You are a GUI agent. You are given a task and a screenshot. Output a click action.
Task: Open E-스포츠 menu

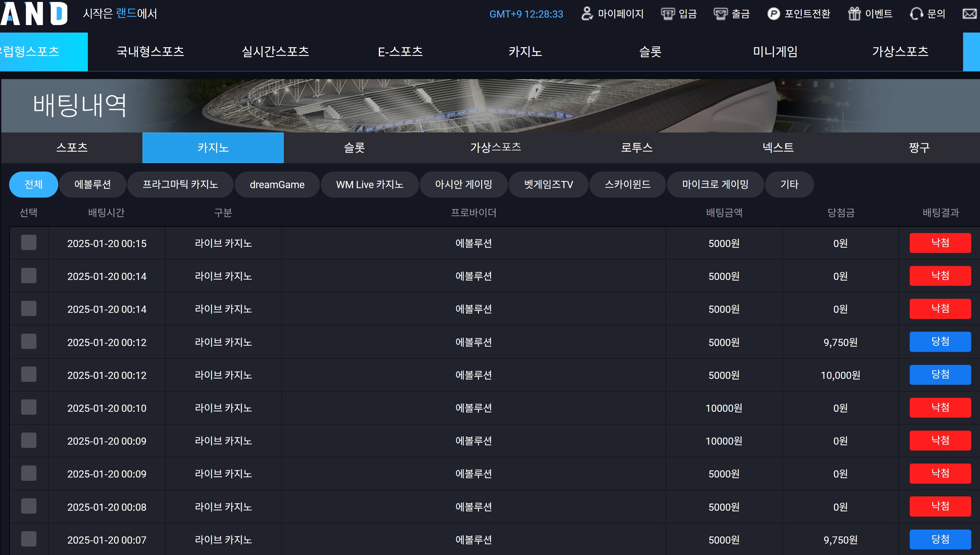point(400,51)
